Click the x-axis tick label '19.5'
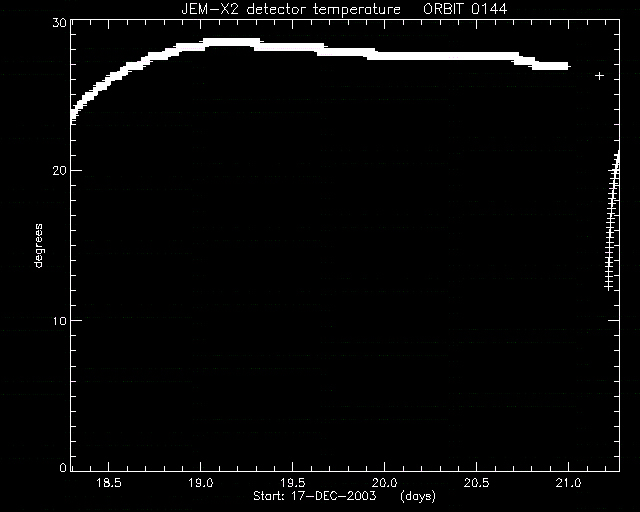 pyautogui.click(x=293, y=483)
